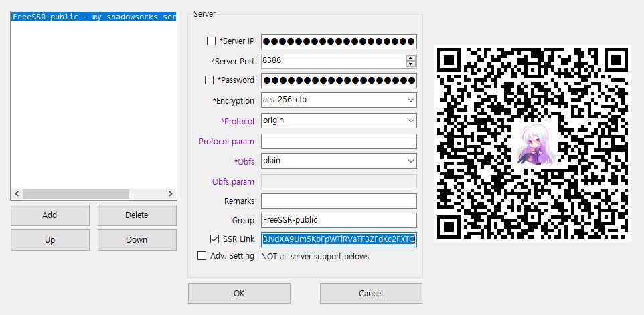Click the QR code image

coord(532,143)
